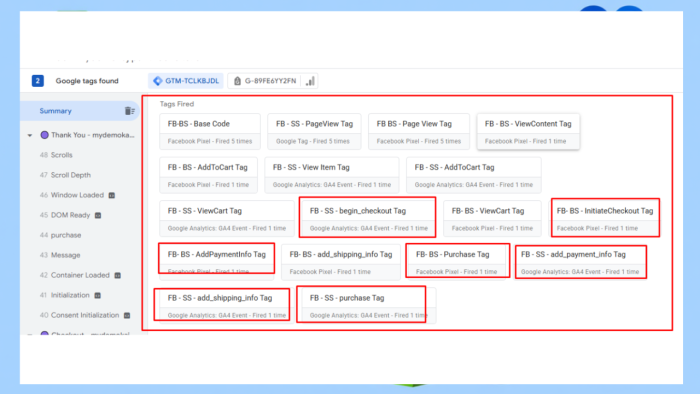The height and width of the screenshot is (394, 700).
Task: Click the clear events icon beside Summary
Action: pos(129,111)
